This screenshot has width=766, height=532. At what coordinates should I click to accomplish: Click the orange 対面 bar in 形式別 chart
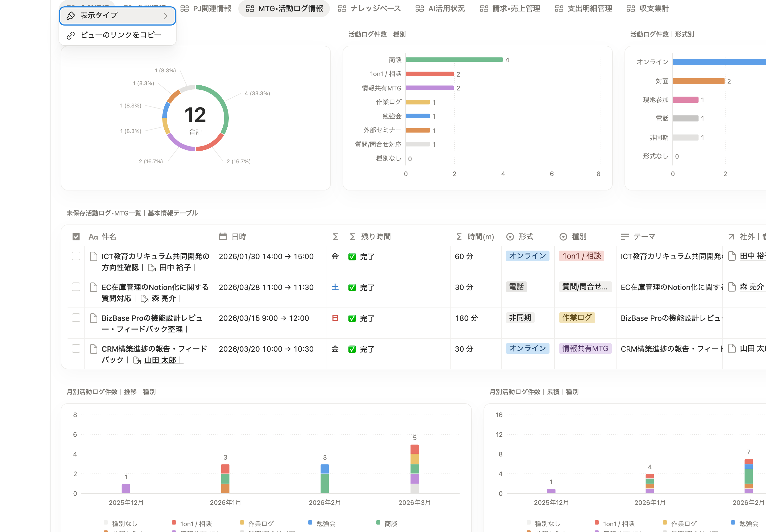(698, 81)
